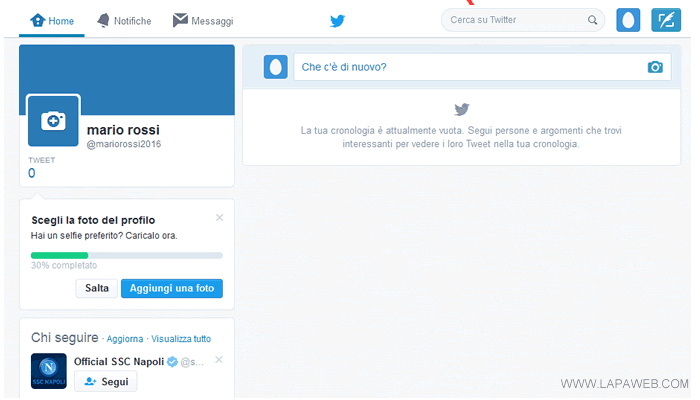
Task: Open the egg avatar profile menu
Action: (628, 20)
